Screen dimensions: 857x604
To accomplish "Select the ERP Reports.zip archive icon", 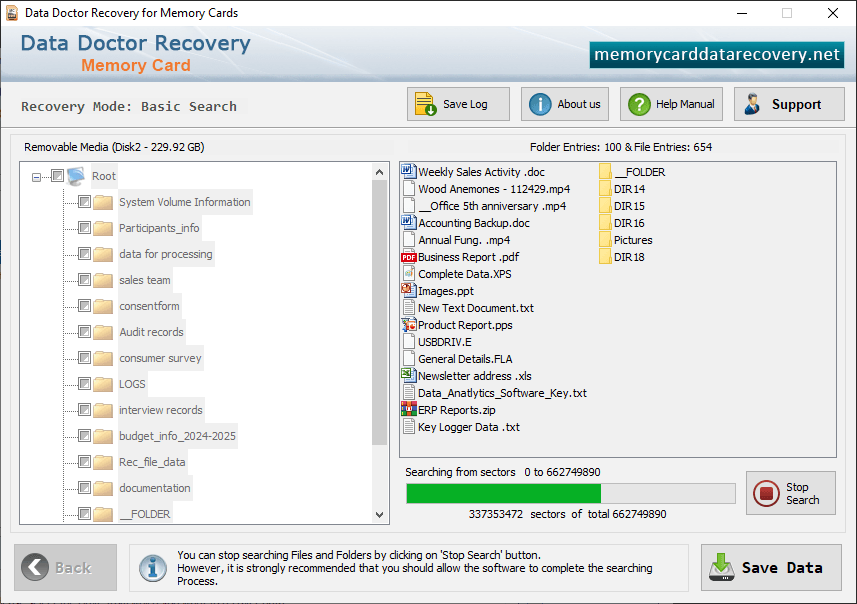I will (409, 409).
